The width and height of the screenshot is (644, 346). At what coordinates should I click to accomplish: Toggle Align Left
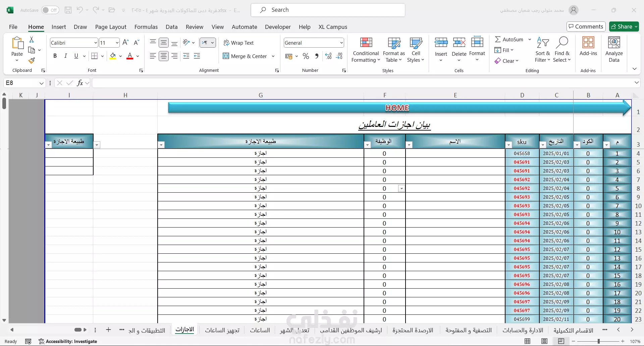click(x=153, y=56)
